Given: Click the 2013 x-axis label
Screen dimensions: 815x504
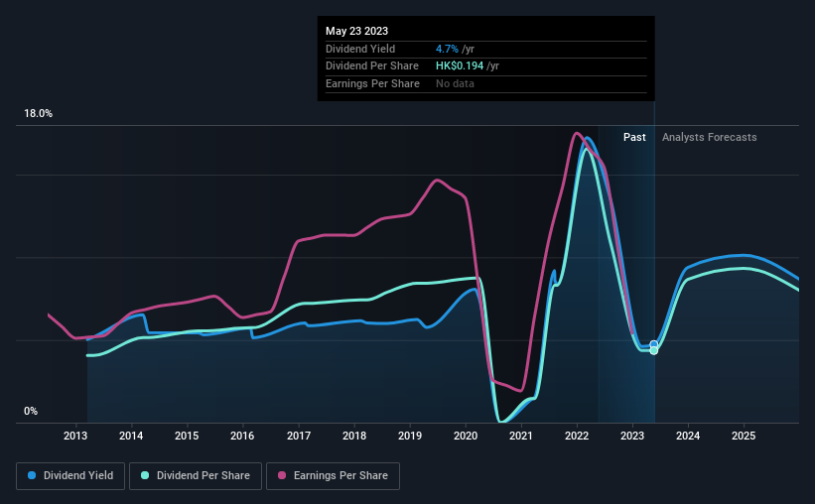Looking at the screenshot, I should [x=75, y=436].
